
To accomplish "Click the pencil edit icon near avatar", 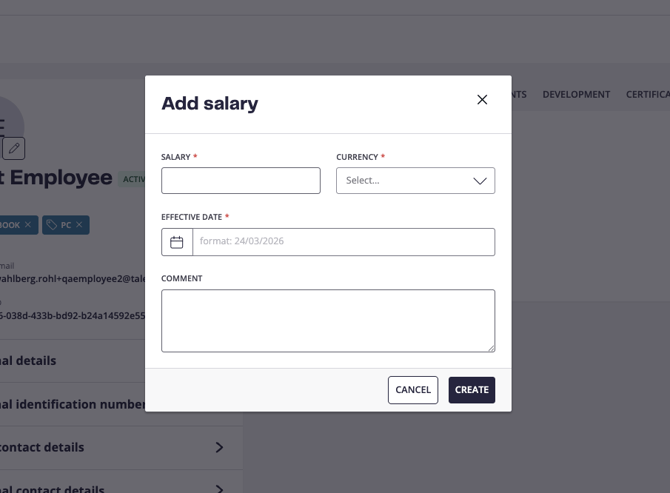I will [x=14, y=149].
